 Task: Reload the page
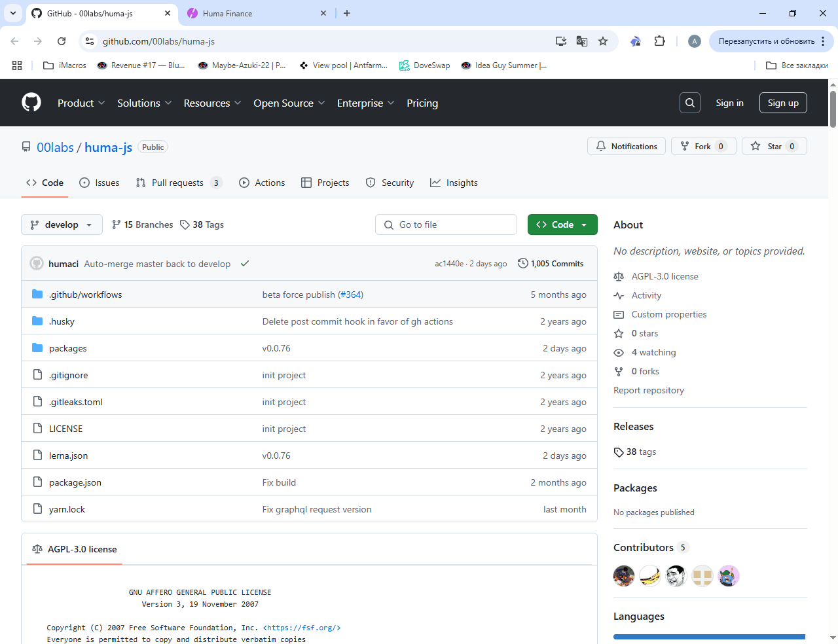62,41
